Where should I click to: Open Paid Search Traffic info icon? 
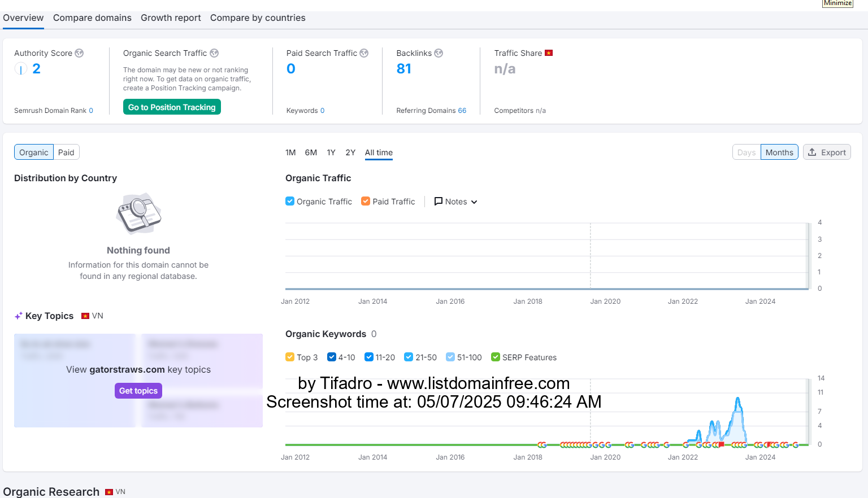pos(364,53)
